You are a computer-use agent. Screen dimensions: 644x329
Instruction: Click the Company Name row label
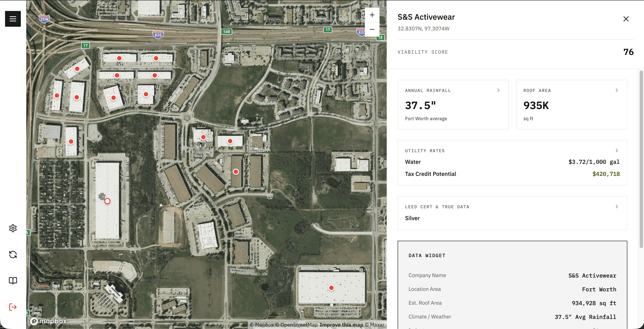[427, 275]
